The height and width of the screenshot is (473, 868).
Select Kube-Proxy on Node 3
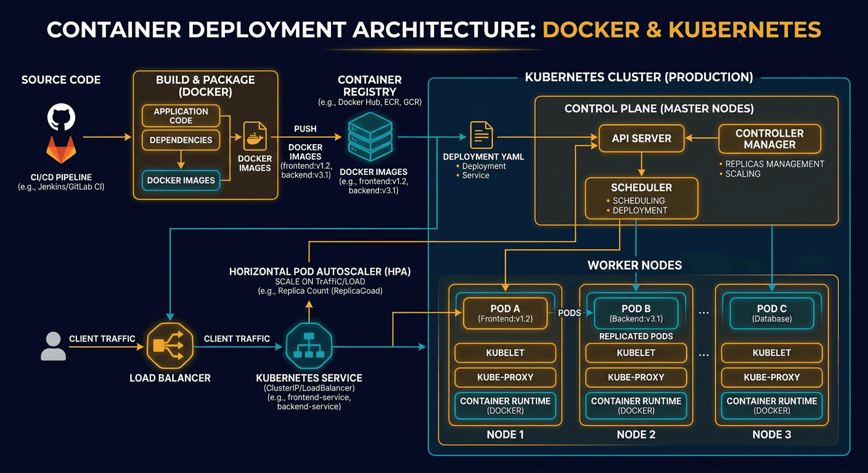click(771, 378)
